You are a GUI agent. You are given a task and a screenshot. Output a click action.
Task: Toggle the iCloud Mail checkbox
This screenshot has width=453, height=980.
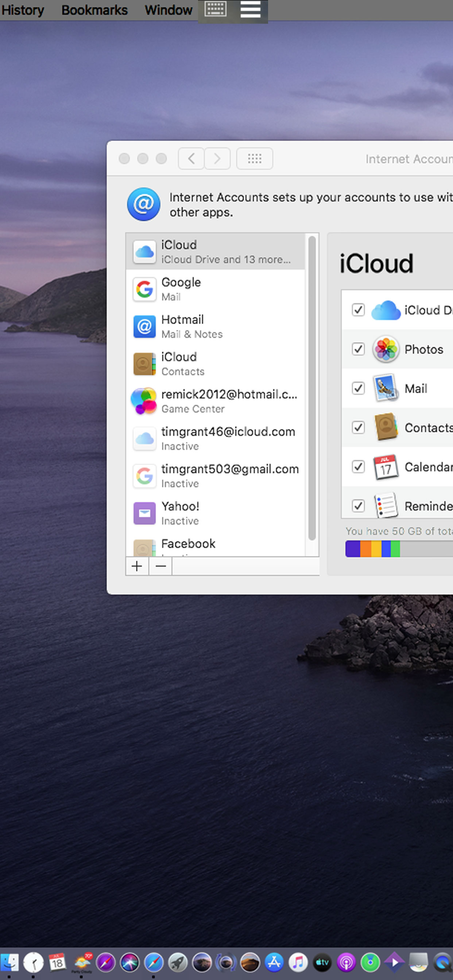[358, 388]
